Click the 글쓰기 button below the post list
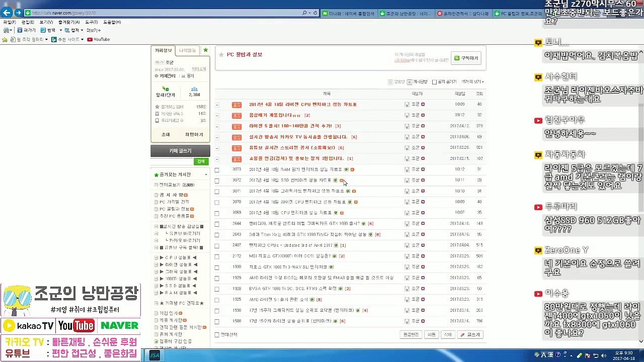Screen dimensions: 644x362 click(470, 334)
